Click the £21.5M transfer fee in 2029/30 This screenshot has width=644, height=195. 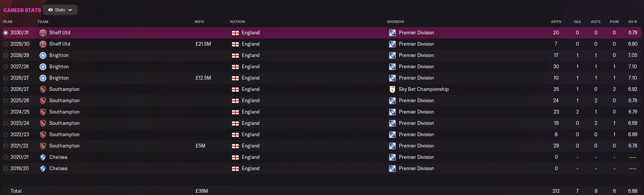pyautogui.click(x=203, y=44)
